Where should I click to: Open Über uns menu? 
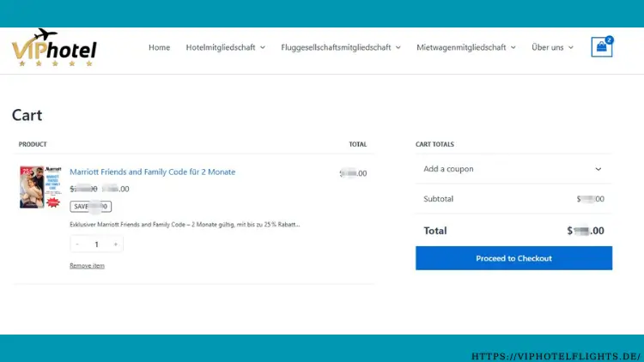[548, 47]
